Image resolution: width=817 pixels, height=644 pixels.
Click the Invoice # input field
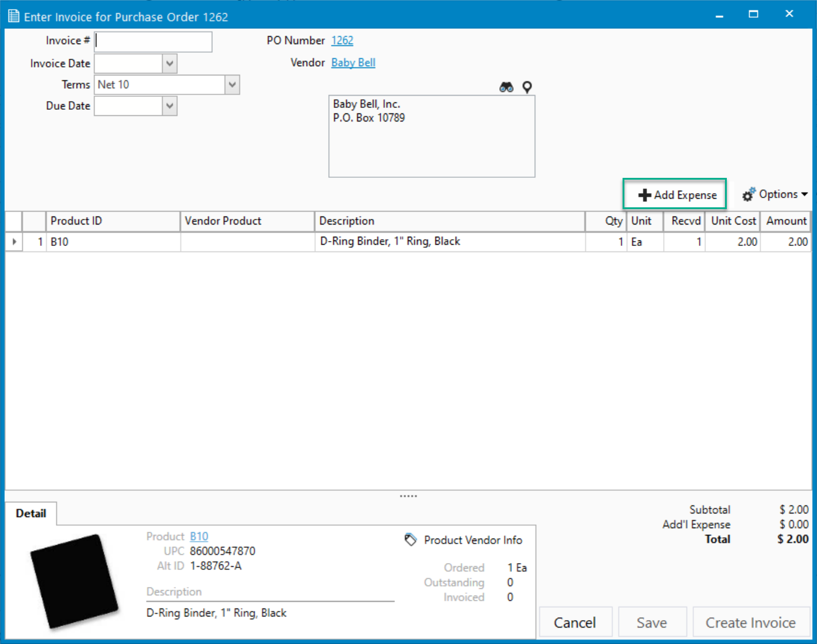[153, 41]
